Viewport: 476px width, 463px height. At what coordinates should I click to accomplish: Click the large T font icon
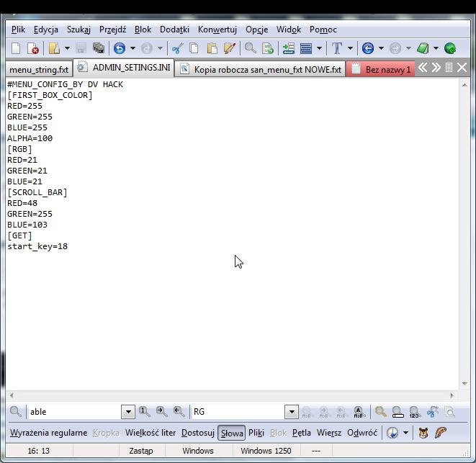(337, 48)
